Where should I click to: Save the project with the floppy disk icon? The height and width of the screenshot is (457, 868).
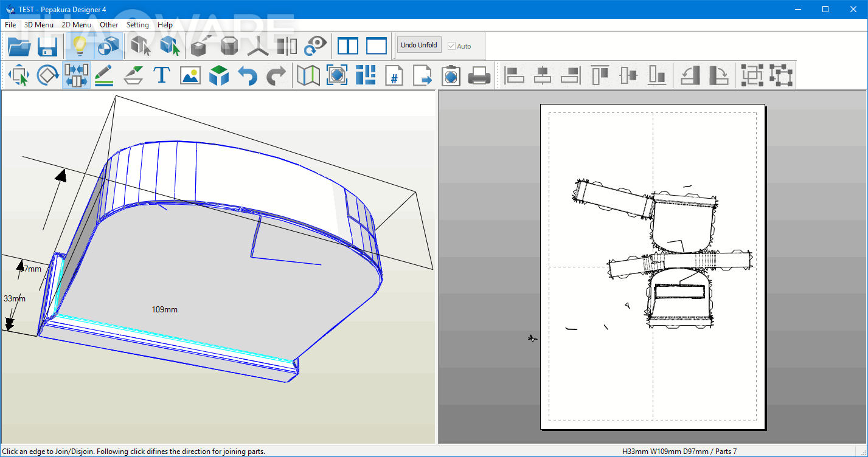click(47, 46)
